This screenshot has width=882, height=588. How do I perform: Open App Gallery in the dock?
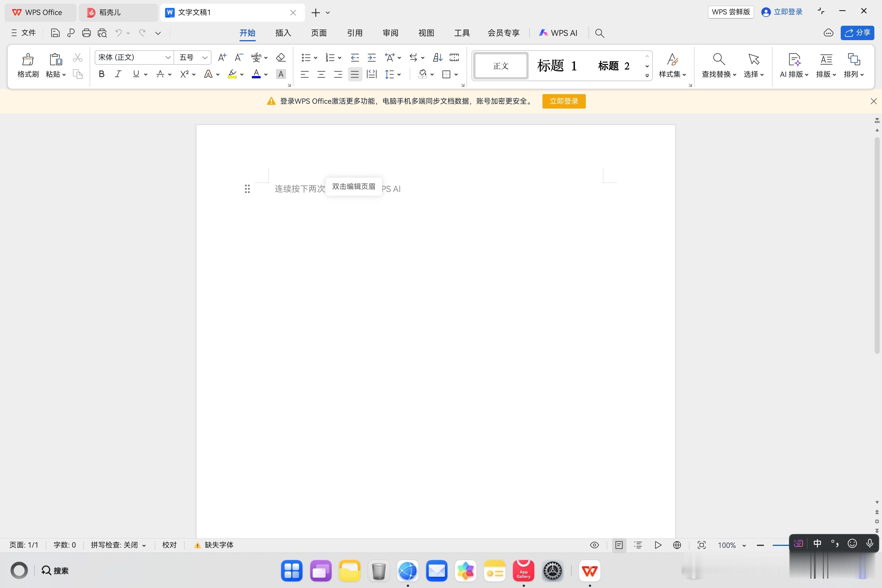click(x=524, y=571)
